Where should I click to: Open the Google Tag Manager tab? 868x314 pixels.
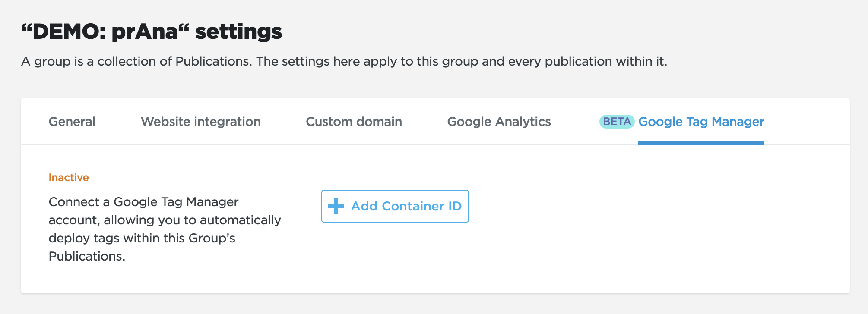coord(701,122)
